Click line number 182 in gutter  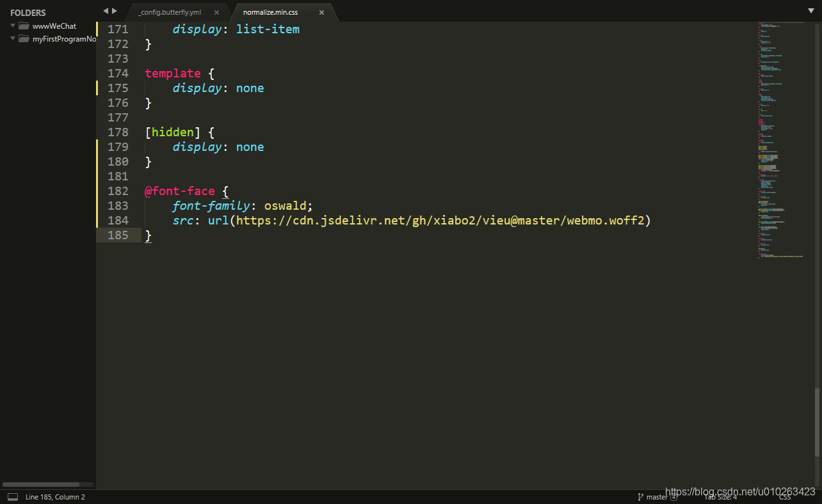point(118,191)
